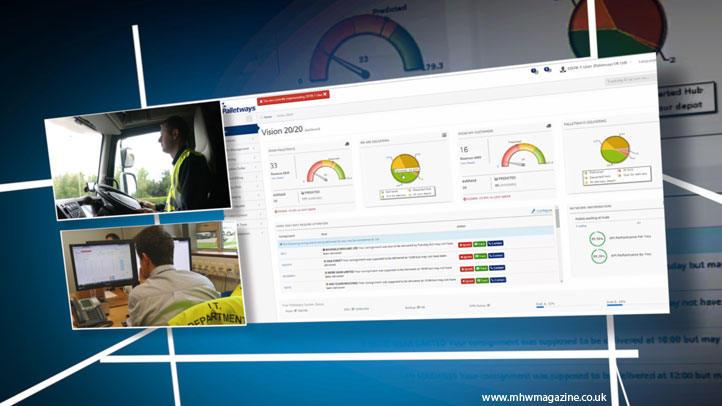722x406 pixels.
Task: Open the fourth consignment number link in table
Action: pos(288,287)
